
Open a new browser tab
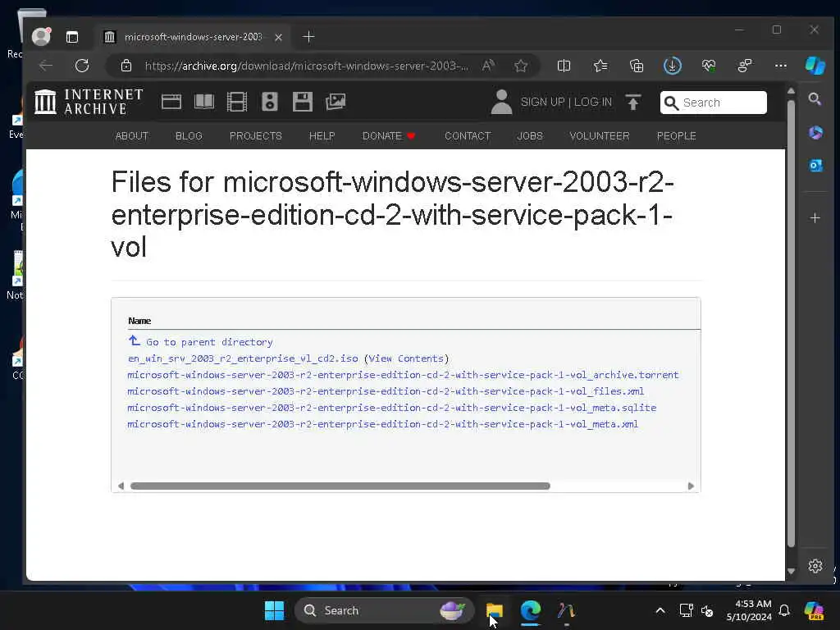tap(308, 37)
